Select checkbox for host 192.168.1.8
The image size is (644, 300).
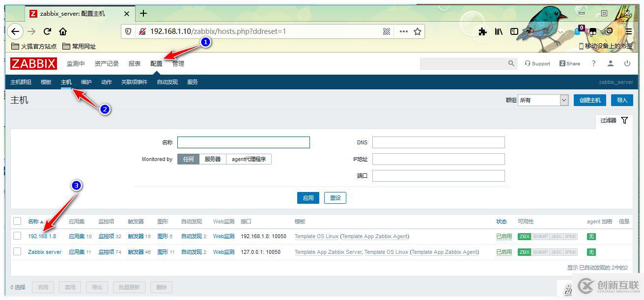pos(17,236)
